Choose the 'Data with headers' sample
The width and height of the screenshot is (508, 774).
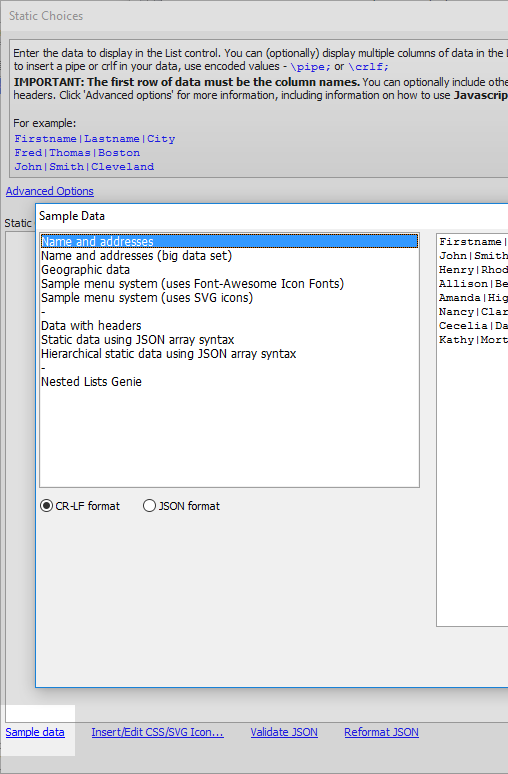click(229, 326)
